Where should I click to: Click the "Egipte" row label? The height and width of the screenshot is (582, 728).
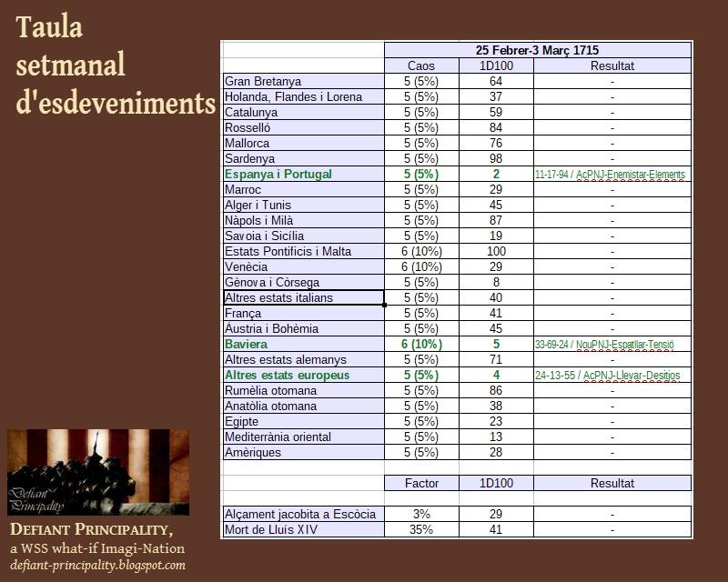[x=304, y=421]
